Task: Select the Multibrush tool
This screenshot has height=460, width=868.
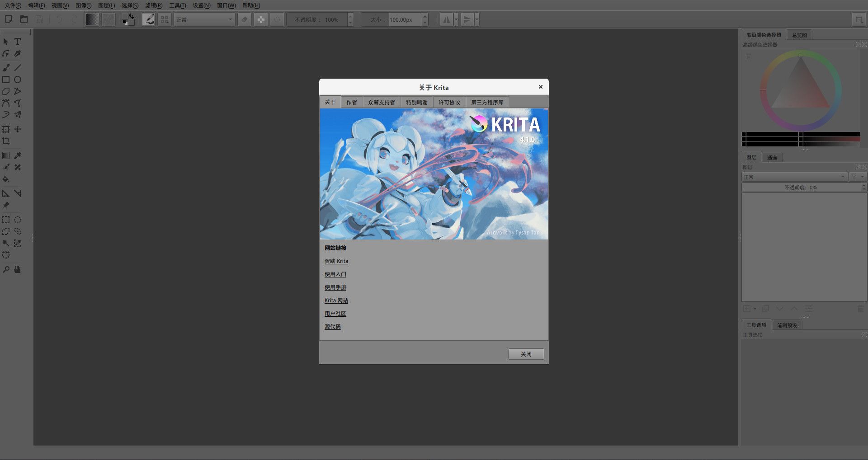Action: click(x=18, y=115)
